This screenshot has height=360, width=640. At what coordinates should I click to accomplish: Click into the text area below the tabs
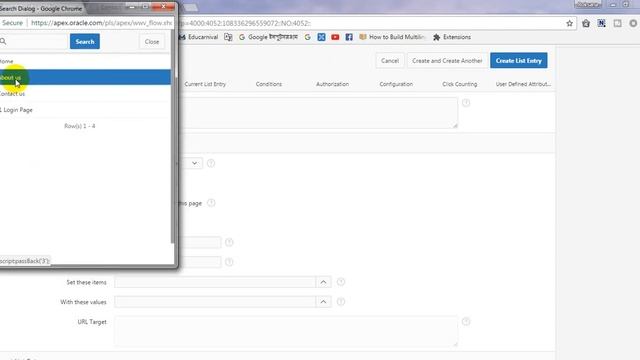(x=320, y=113)
